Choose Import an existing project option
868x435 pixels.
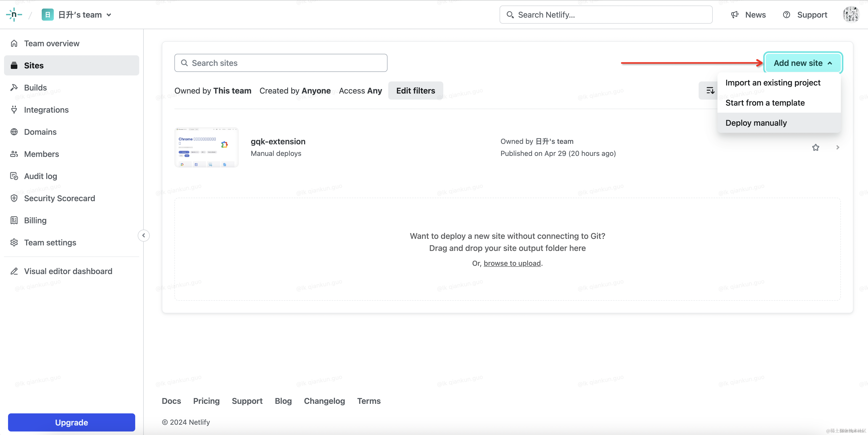click(773, 82)
